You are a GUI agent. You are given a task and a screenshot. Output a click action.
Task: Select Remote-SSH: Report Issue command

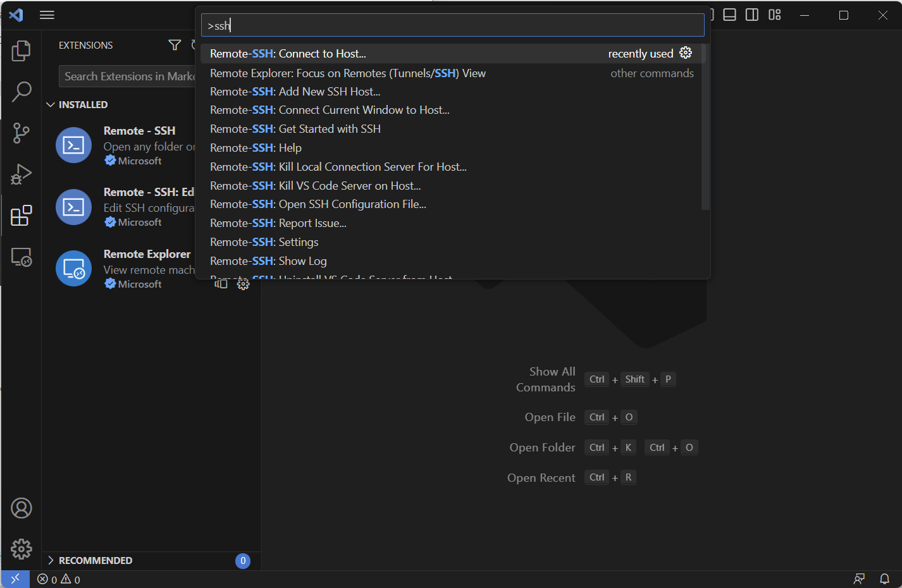click(x=451, y=223)
